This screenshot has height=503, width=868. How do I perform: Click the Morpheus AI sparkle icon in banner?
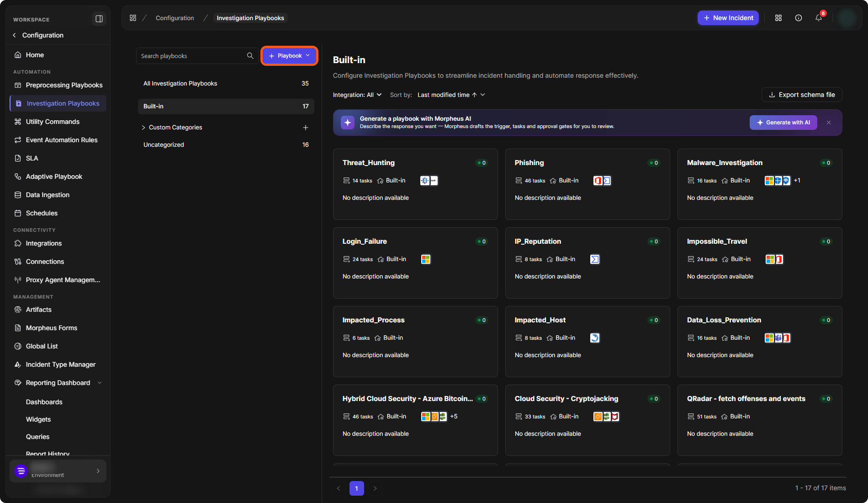coord(348,123)
